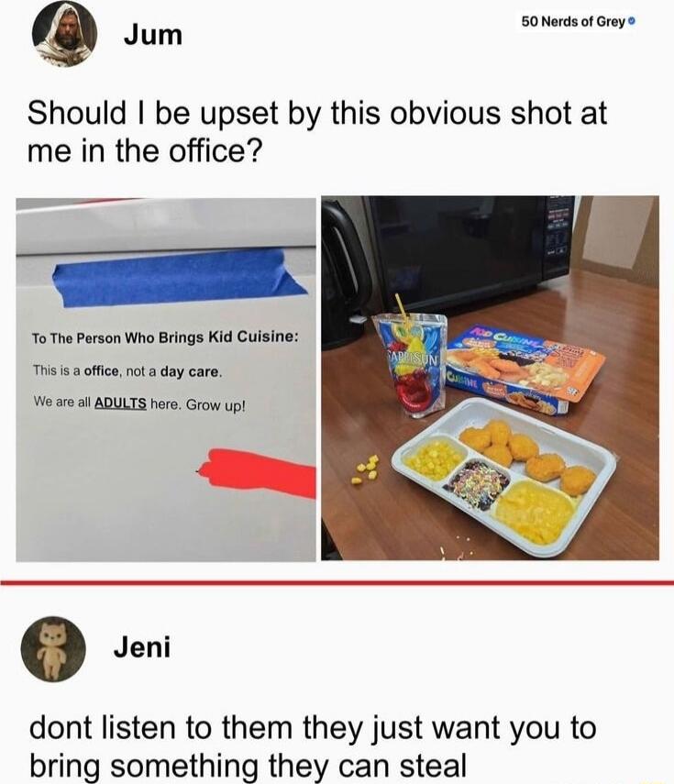The image size is (674, 784).
Task: Click the spilled corn kernels on the table
Action: tap(367, 470)
